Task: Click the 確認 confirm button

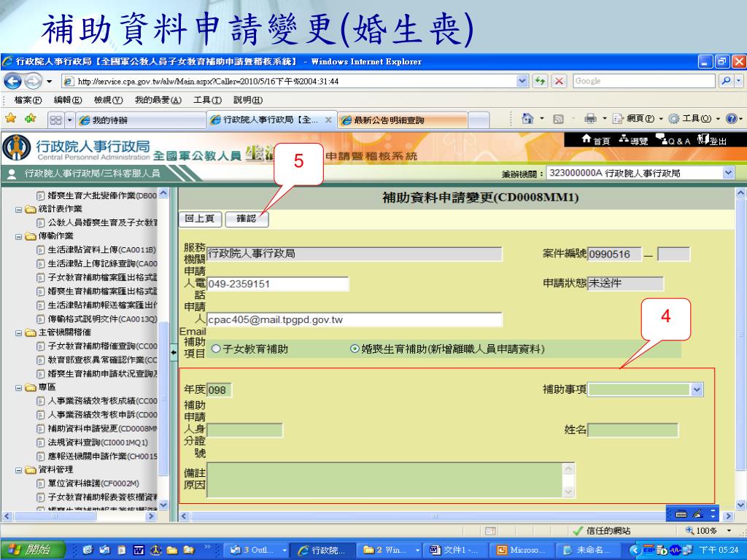Action: 247,218
